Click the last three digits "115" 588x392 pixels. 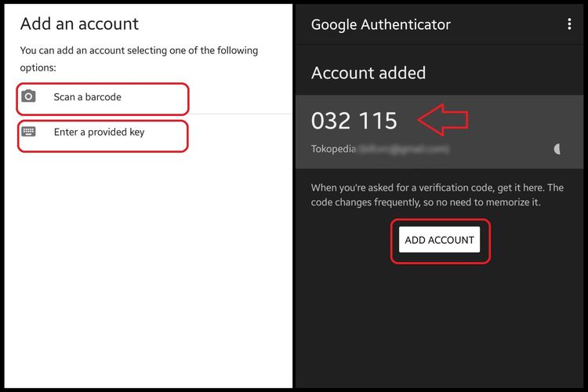pos(378,121)
